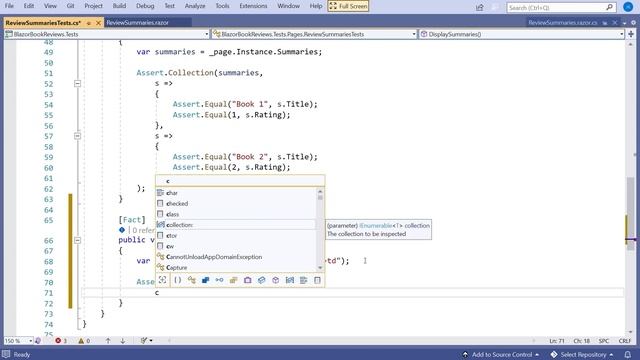Select the 'char' completion item

pyautogui.click(x=236, y=193)
